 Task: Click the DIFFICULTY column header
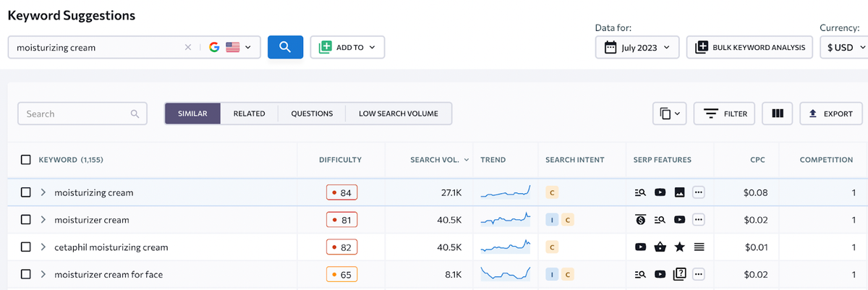[x=340, y=159]
